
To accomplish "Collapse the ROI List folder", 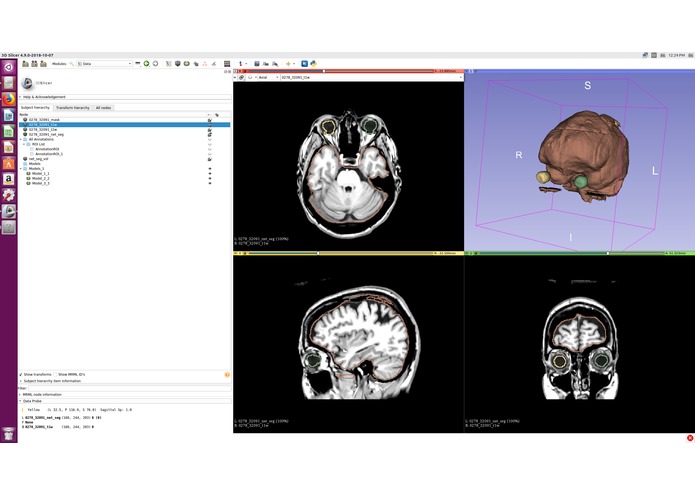I will pyautogui.click(x=24, y=144).
